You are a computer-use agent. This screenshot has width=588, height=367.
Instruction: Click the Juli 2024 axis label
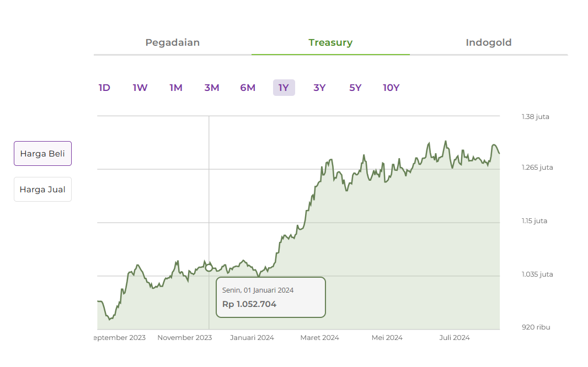(455, 337)
